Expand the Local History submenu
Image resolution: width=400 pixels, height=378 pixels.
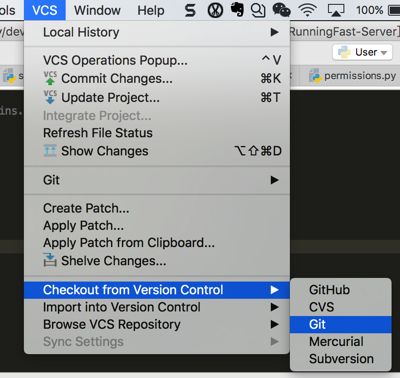point(157,32)
